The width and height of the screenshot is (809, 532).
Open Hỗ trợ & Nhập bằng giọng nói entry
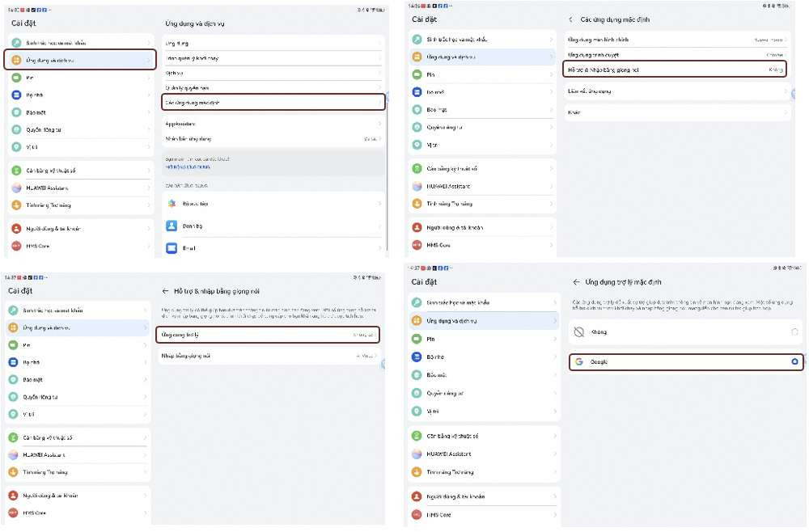(675, 70)
